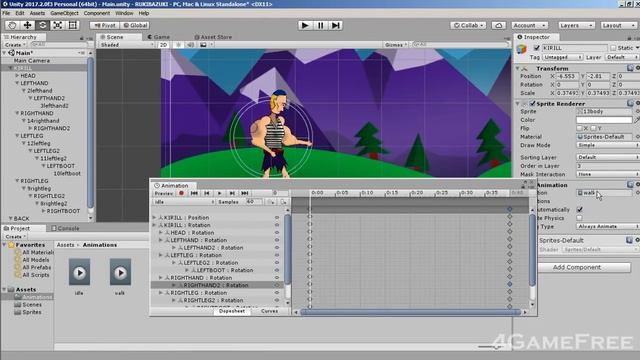Open the Cloud services button
640x360 pixels.
(498, 25)
